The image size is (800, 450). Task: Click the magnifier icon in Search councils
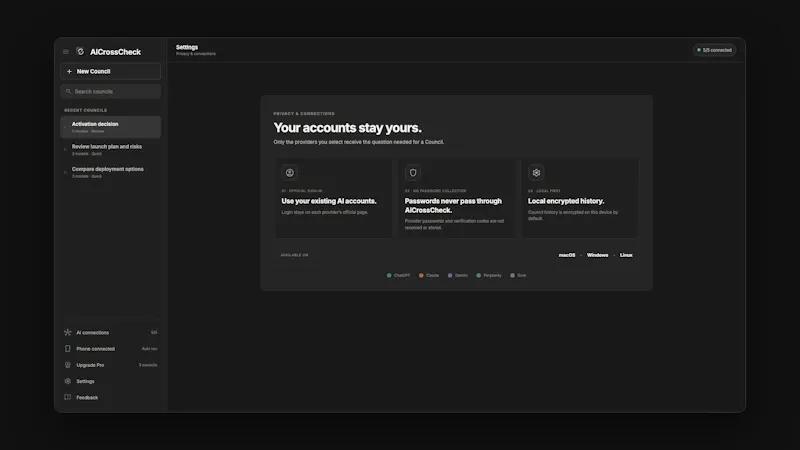pyautogui.click(x=68, y=91)
